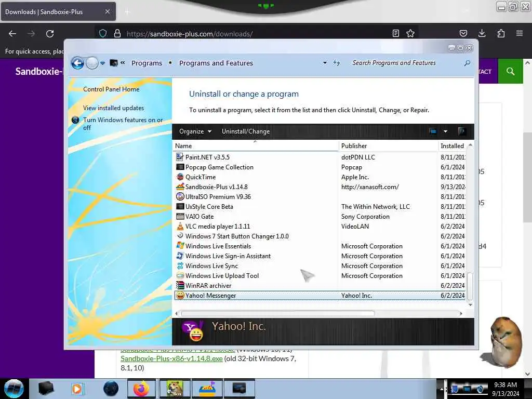Open the help icon on toolbar
This screenshot has width=532, height=399.
[x=461, y=131]
